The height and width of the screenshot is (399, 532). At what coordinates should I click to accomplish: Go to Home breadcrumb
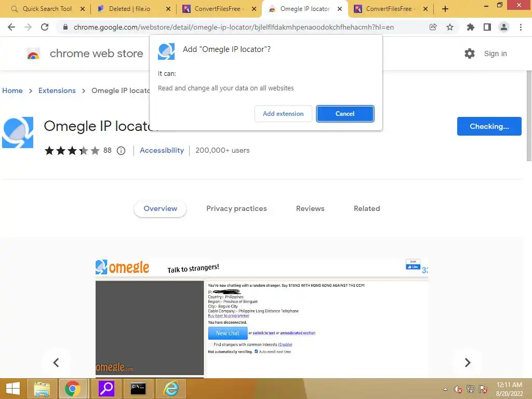click(12, 90)
